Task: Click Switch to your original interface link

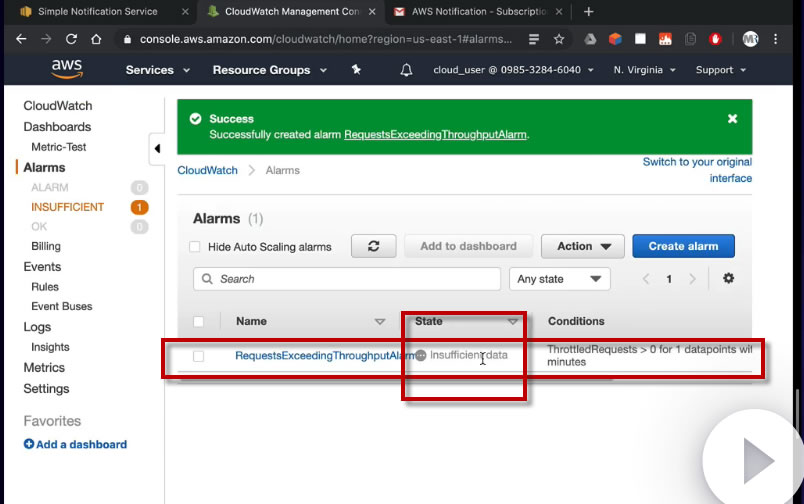Action: tap(697, 170)
